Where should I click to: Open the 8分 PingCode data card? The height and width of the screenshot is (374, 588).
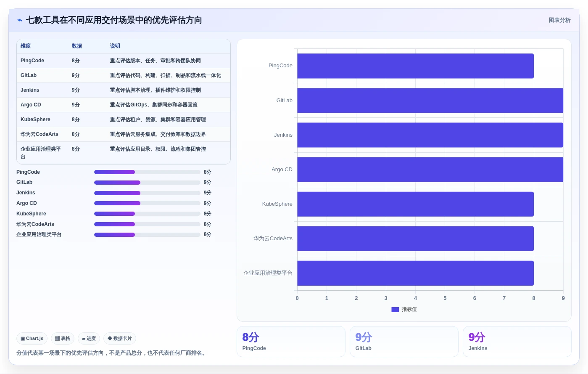tap(291, 342)
